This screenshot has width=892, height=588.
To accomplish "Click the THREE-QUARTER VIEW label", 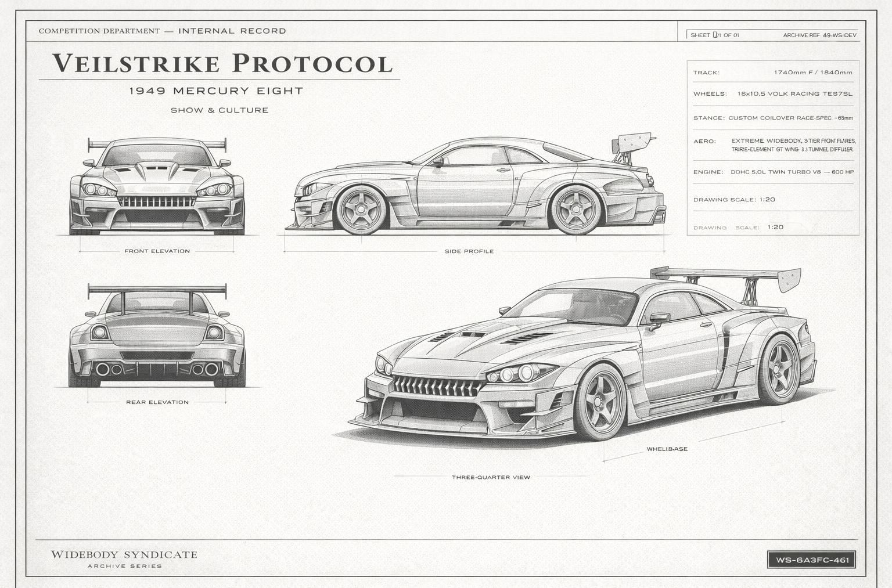I will point(491,477).
